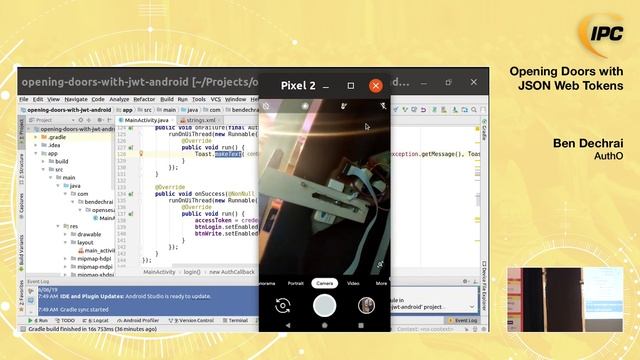Open the Captures side tool tab

(22, 206)
